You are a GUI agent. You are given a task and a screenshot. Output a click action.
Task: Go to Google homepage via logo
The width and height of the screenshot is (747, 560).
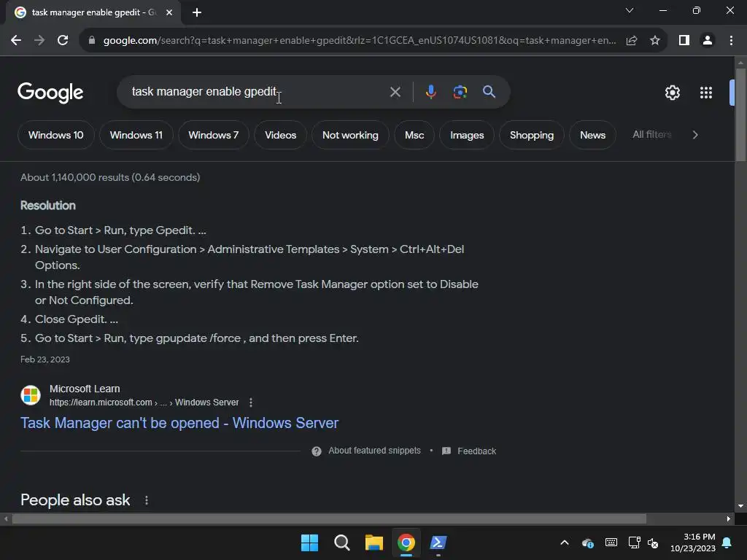50,93
